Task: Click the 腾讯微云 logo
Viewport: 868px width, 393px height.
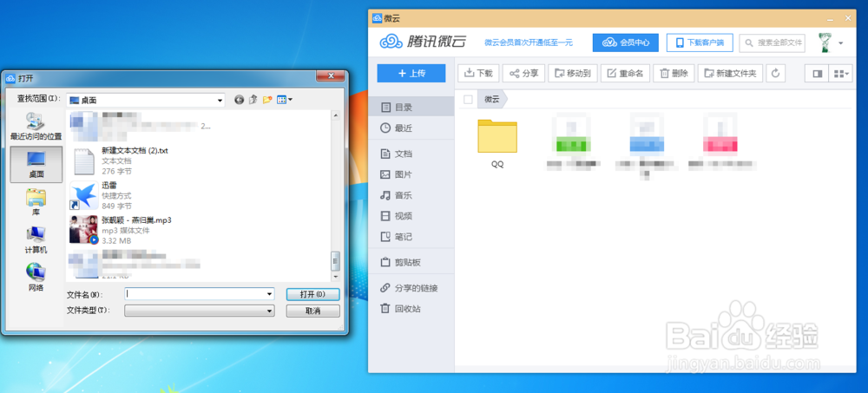Action: click(x=423, y=42)
